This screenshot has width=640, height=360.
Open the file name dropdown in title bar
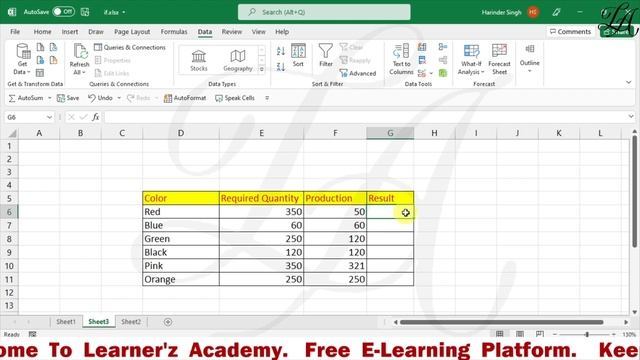tap(124, 12)
